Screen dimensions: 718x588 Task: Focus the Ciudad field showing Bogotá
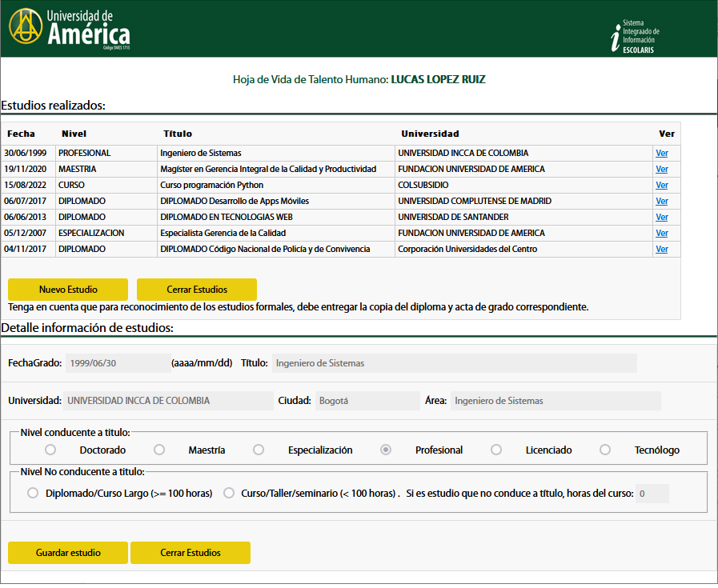[367, 400]
